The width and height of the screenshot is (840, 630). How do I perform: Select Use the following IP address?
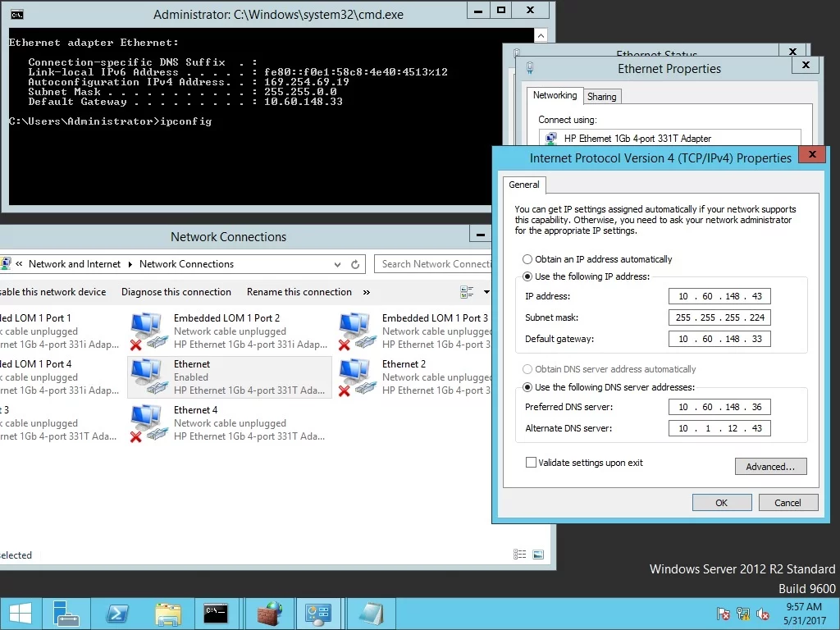click(527, 276)
